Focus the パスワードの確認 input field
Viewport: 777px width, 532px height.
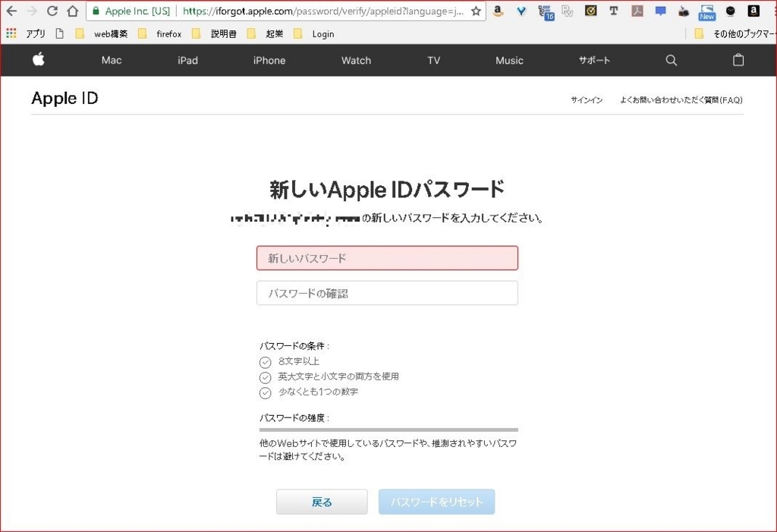(x=387, y=293)
